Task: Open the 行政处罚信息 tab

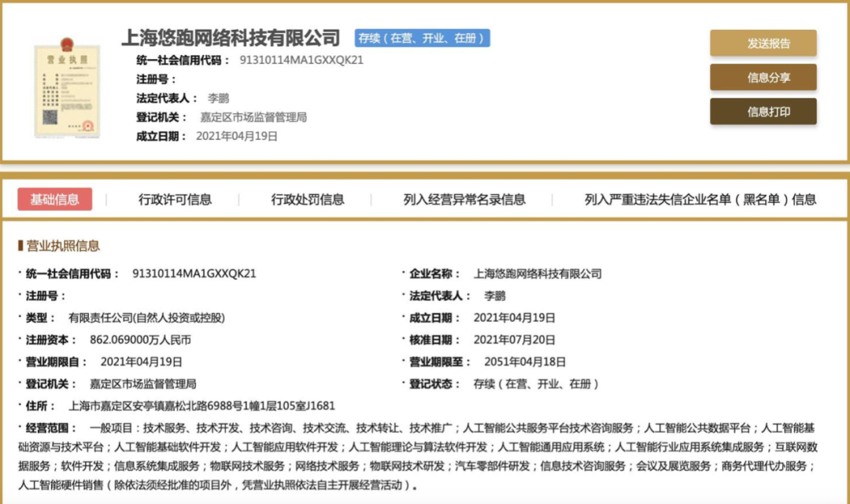Action: click(308, 200)
